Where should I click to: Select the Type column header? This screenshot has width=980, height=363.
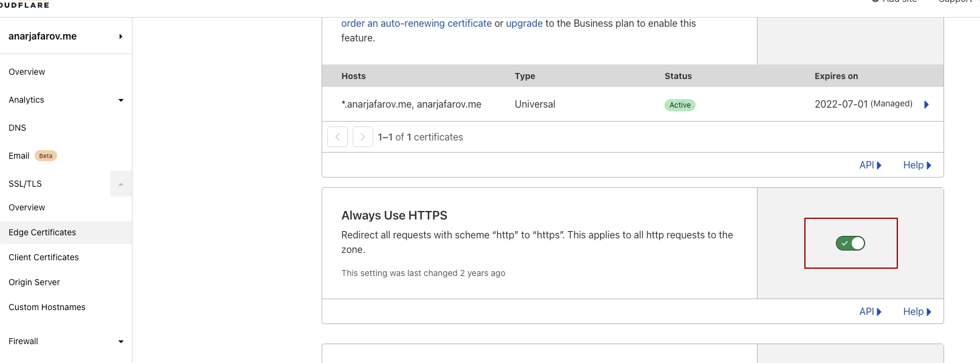point(525,76)
